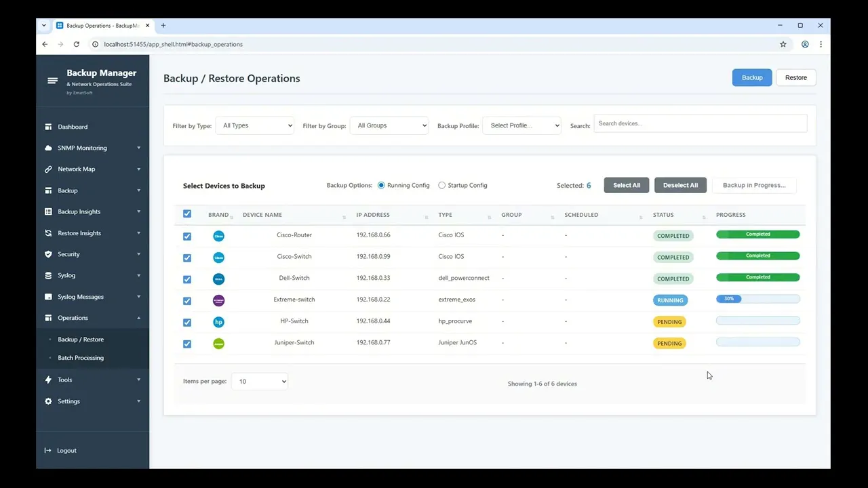Viewport: 868px width, 488px height.
Task: Reload the page using browser refresh icon
Action: pos(76,44)
